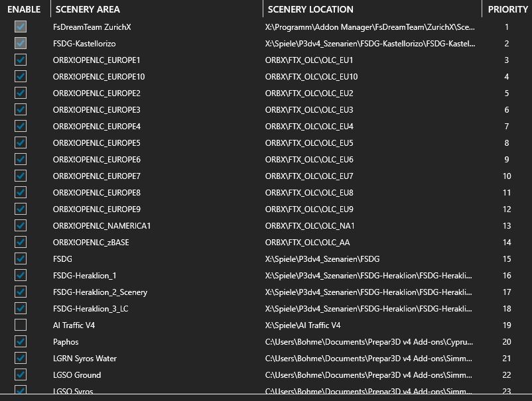Screen dimensions: 532x401
Task: Toggle the ORBX!OPENLC_zBASE checkbox
Action: click(21, 243)
